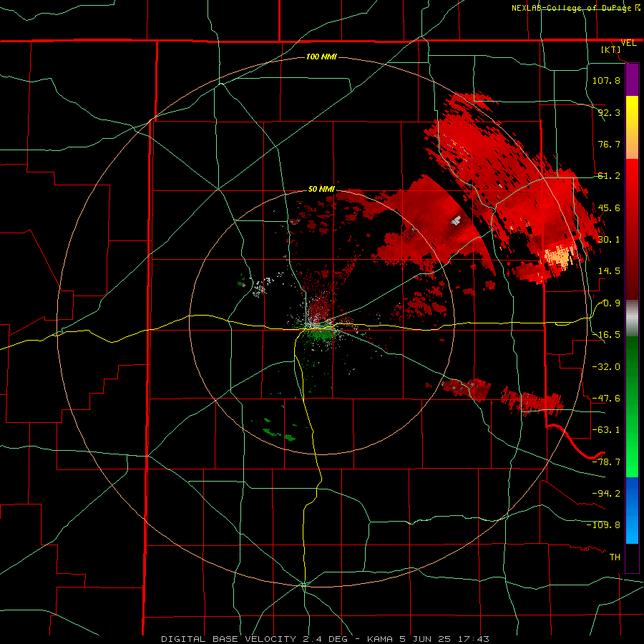
Task: Select the -32.0 scale value
Action: coord(606,366)
